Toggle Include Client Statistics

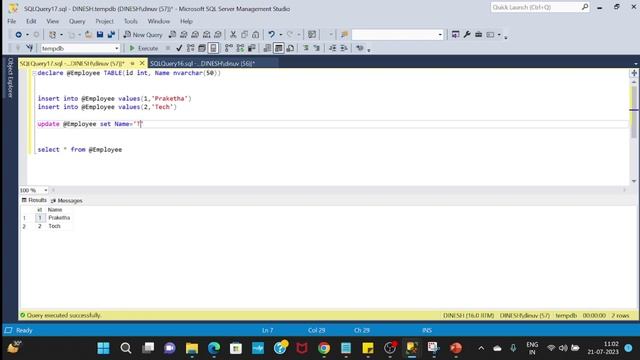(x=252, y=48)
